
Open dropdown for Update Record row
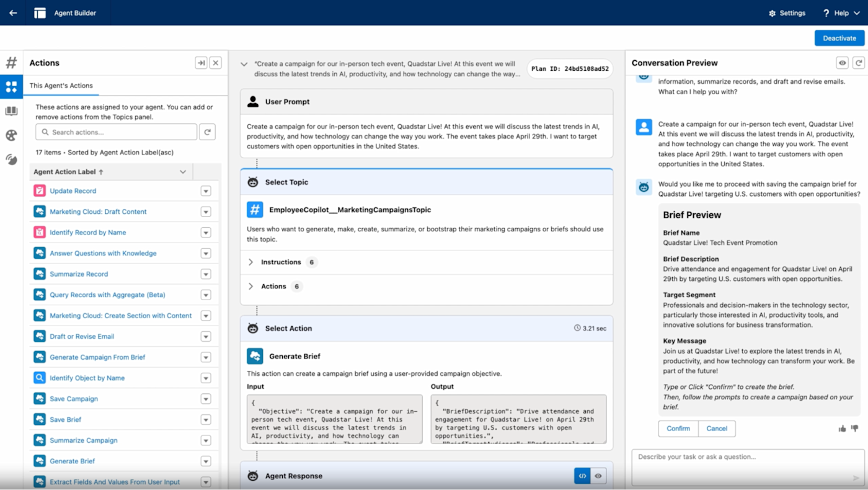tap(206, 191)
